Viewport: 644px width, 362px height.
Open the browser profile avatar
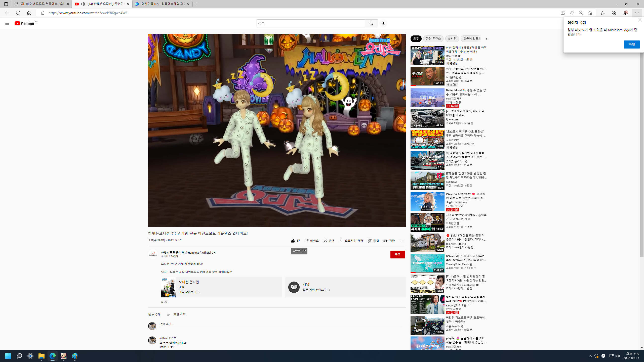point(625,13)
